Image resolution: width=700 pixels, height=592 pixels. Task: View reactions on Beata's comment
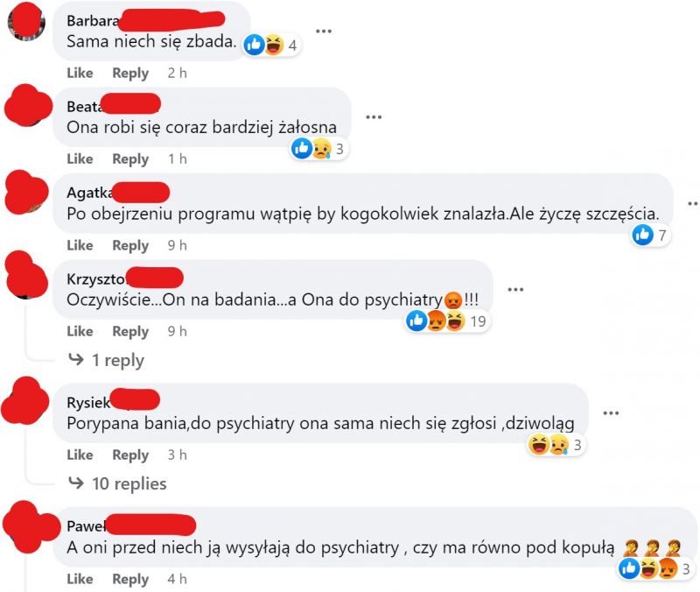click(x=319, y=149)
